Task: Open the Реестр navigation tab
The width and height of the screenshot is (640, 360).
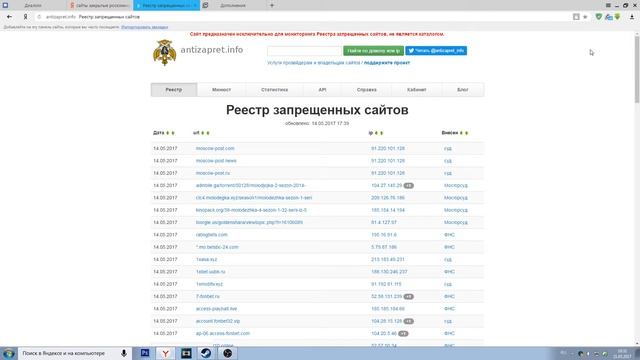Action: [x=174, y=90]
